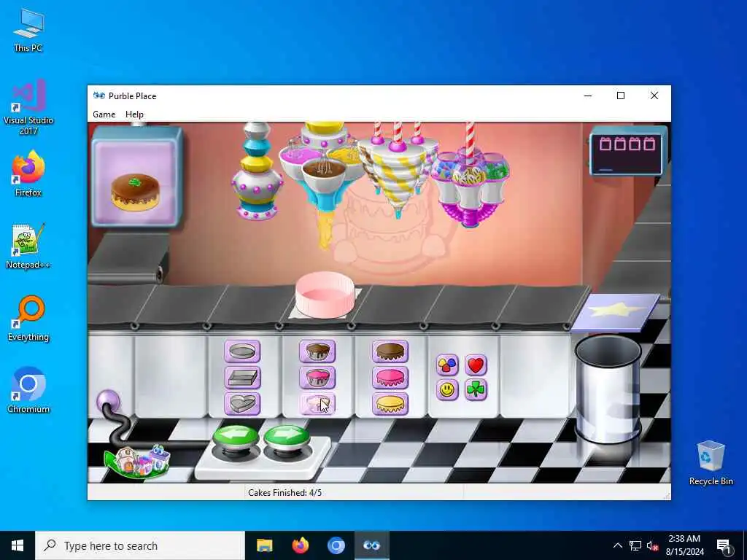Open Chromium desktop shortcut
Screen dimensions: 747x560
(28, 391)
